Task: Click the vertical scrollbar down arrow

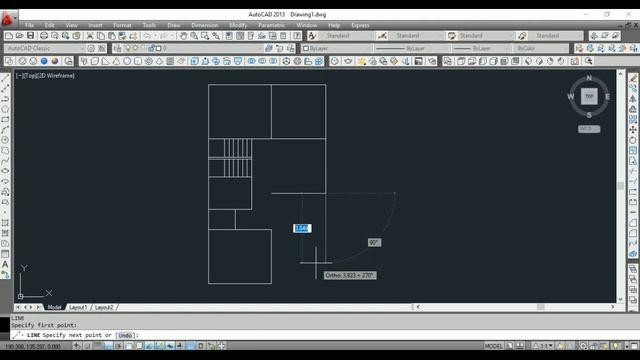Action: 620,299
